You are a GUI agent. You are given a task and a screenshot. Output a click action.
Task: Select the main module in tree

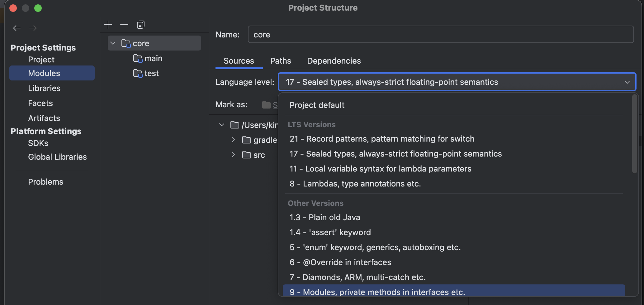coord(153,58)
